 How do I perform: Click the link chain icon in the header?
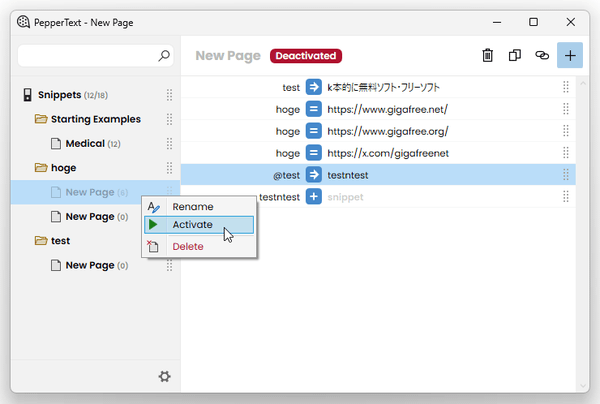point(542,55)
